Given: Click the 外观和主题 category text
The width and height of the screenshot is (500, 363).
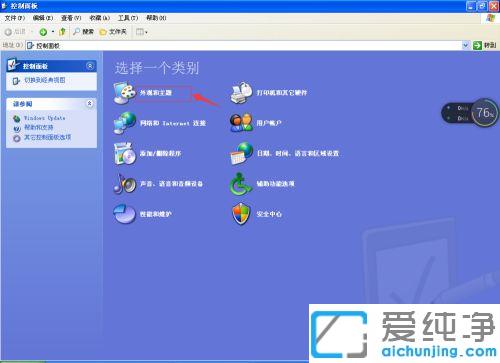Looking at the screenshot, I should (x=156, y=93).
